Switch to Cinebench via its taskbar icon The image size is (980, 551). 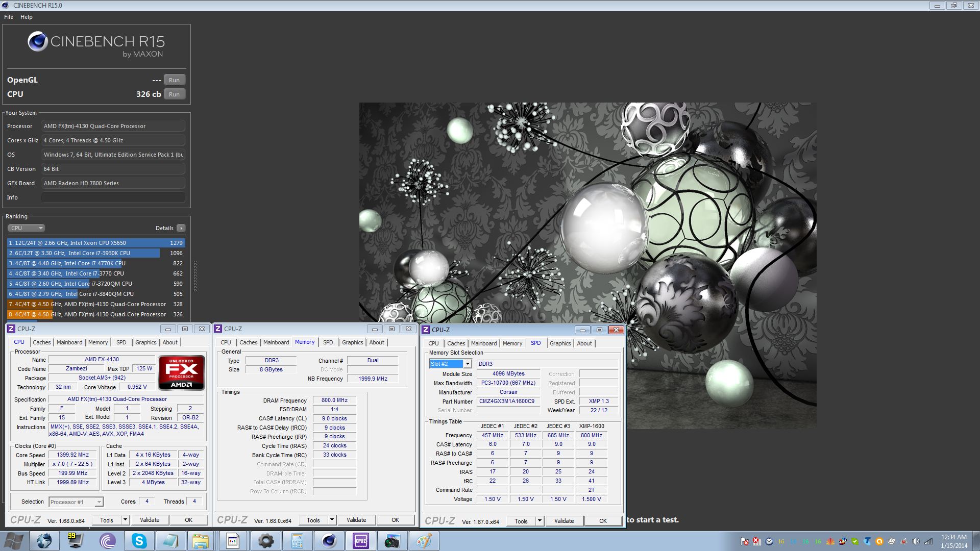pos(329,541)
